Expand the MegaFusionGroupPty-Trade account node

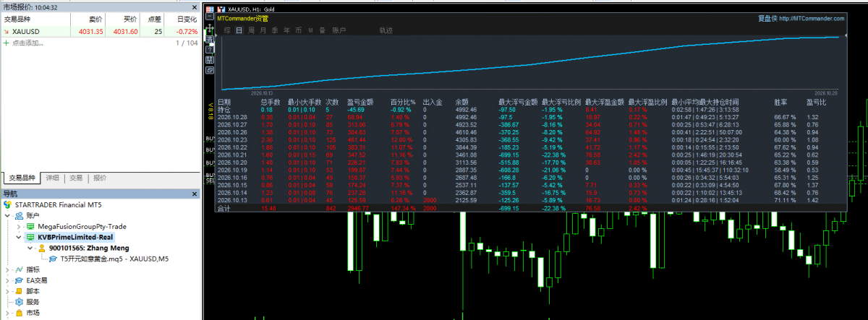18,226
